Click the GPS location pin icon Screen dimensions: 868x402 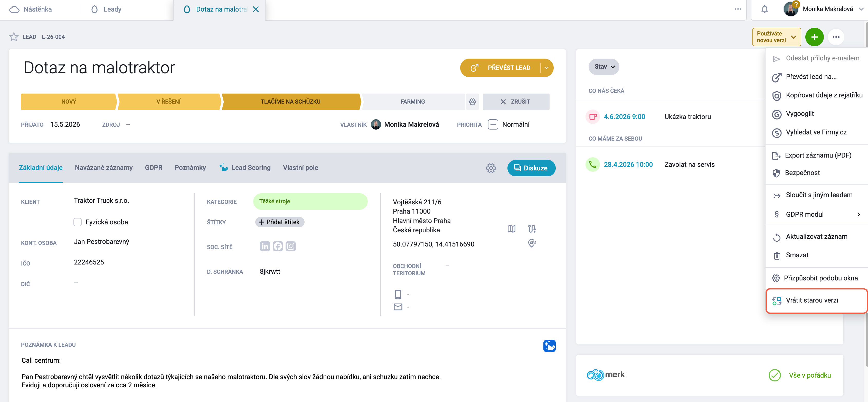[x=532, y=243]
